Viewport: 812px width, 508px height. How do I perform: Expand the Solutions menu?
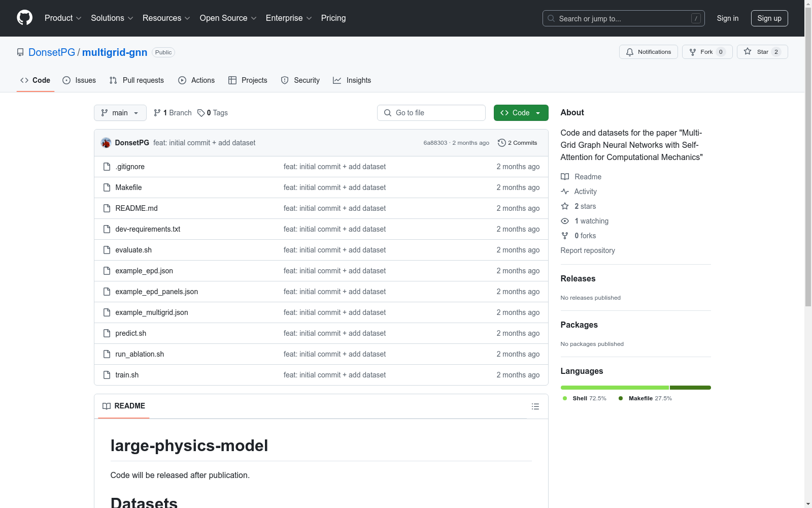[112, 18]
